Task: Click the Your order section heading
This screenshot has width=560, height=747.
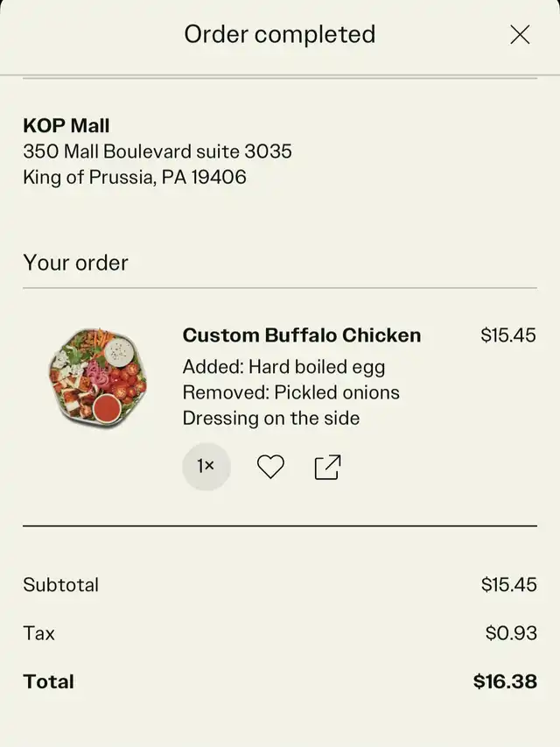Action: click(76, 263)
